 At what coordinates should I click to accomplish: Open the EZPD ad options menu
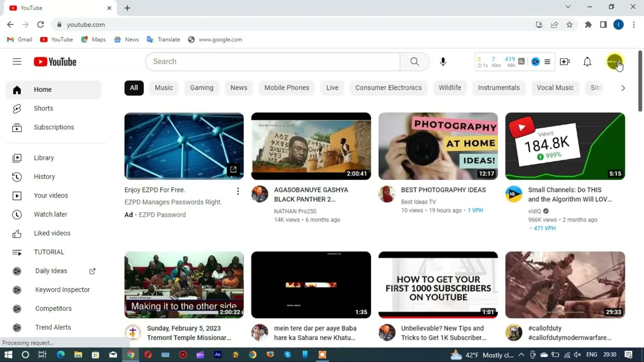coord(238,191)
